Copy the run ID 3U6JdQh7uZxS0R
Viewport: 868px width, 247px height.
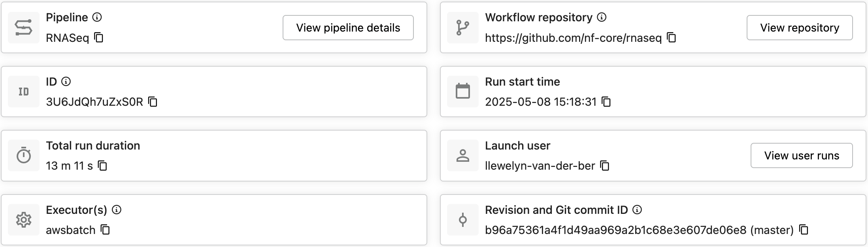[153, 102]
